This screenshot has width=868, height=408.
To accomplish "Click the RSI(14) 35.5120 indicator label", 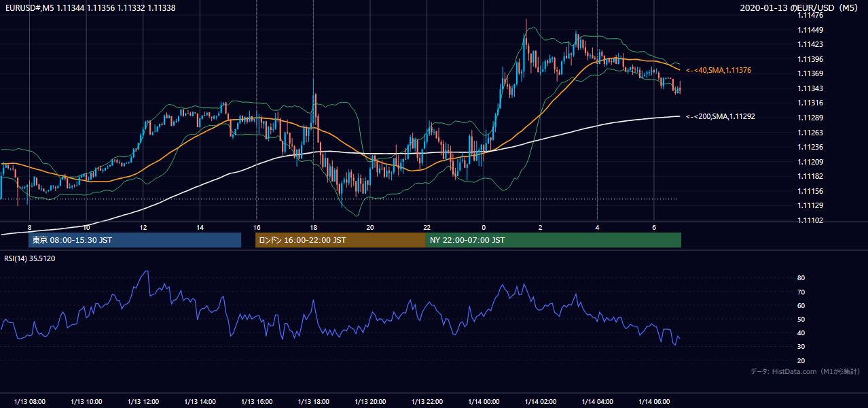I will pyautogui.click(x=30, y=258).
